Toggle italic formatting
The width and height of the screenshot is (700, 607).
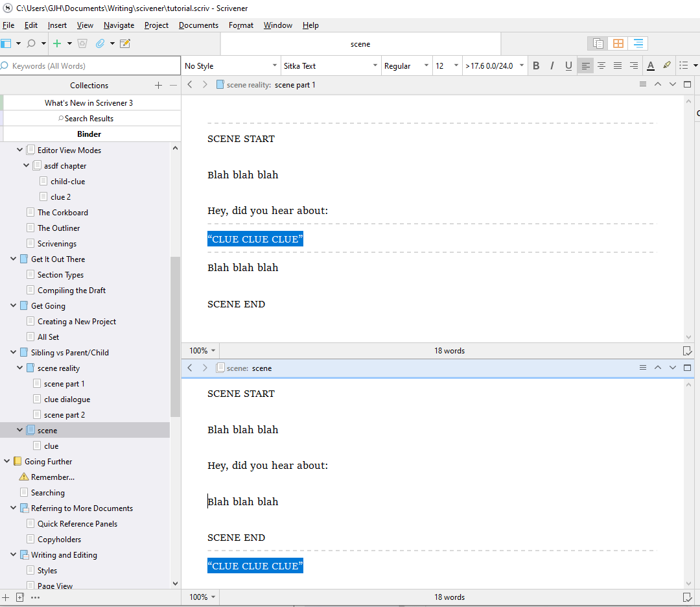tap(552, 65)
